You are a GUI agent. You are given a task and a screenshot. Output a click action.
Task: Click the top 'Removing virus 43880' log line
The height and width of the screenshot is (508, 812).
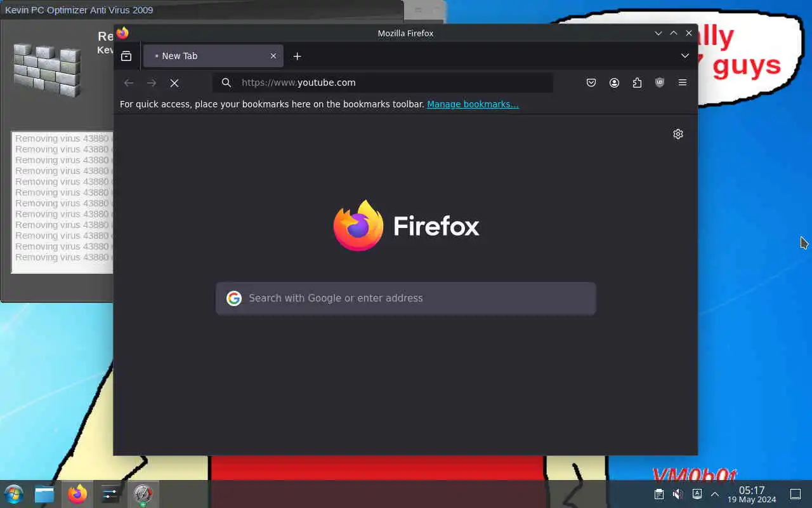coord(63,138)
